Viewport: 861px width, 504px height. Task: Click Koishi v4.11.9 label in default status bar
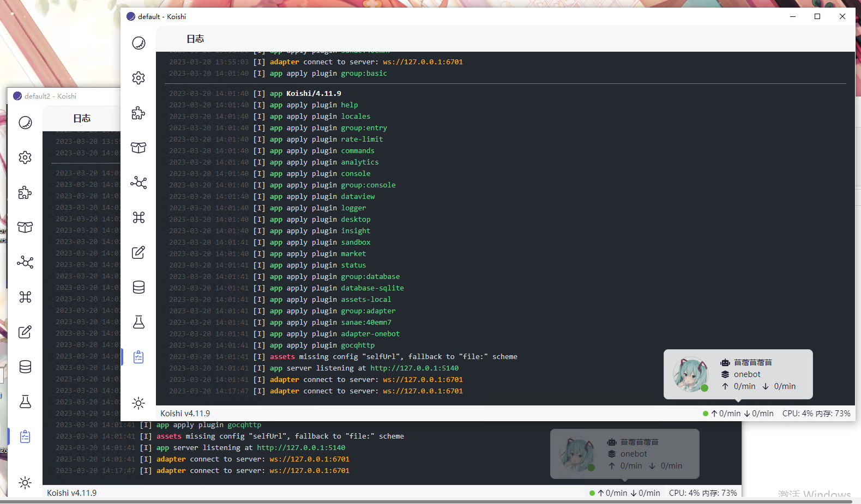pos(185,414)
